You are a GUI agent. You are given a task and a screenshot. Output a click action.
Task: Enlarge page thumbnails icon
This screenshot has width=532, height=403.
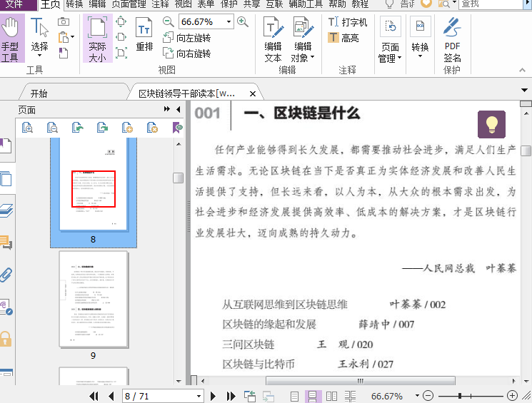pyautogui.click(x=27, y=128)
